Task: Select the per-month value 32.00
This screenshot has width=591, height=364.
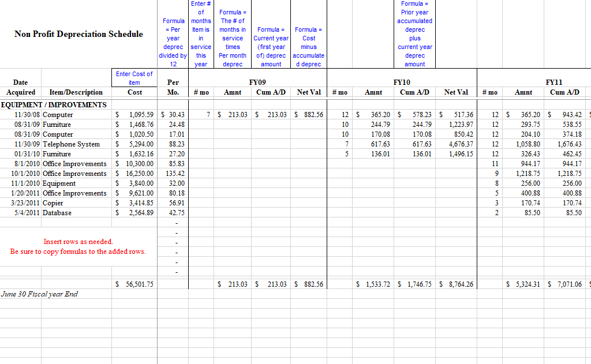Action: [177, 183]
